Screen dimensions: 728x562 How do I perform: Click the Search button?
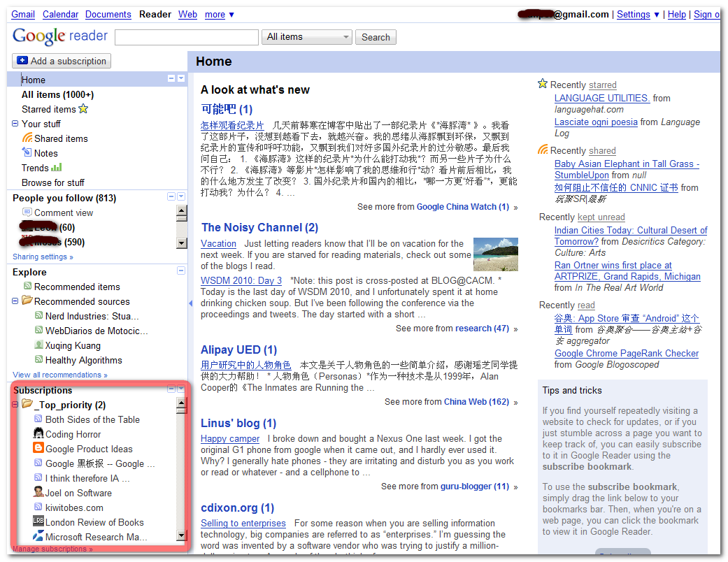[x=375, y=37]
